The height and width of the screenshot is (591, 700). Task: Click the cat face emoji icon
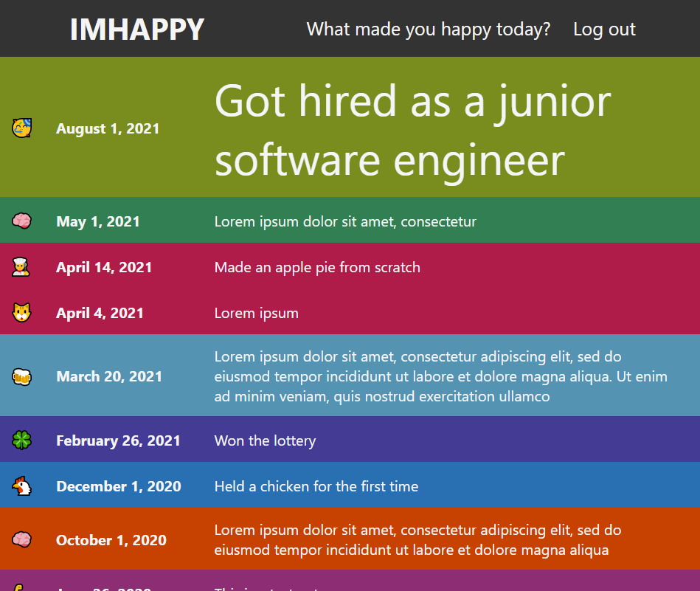(x=21, y=313)
